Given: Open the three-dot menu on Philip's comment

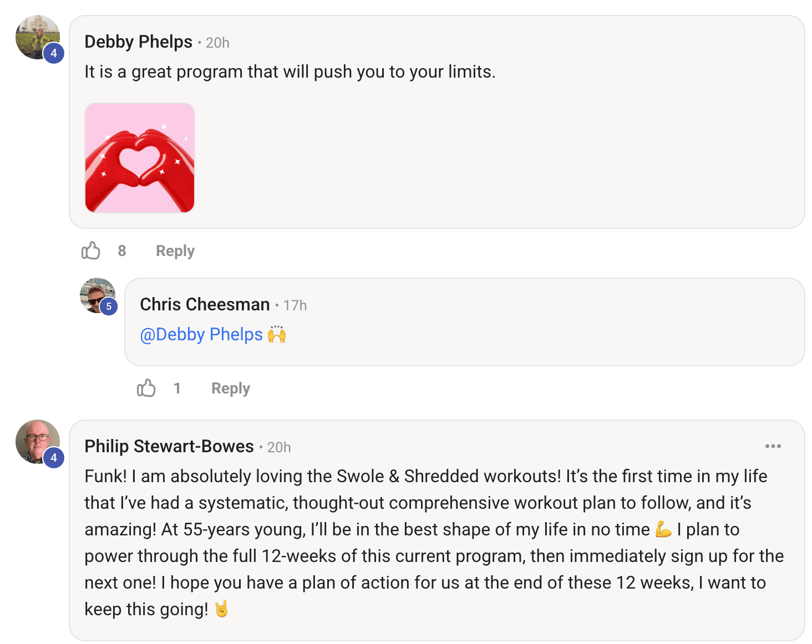Looking at the screenshot, I should [773, 446].
